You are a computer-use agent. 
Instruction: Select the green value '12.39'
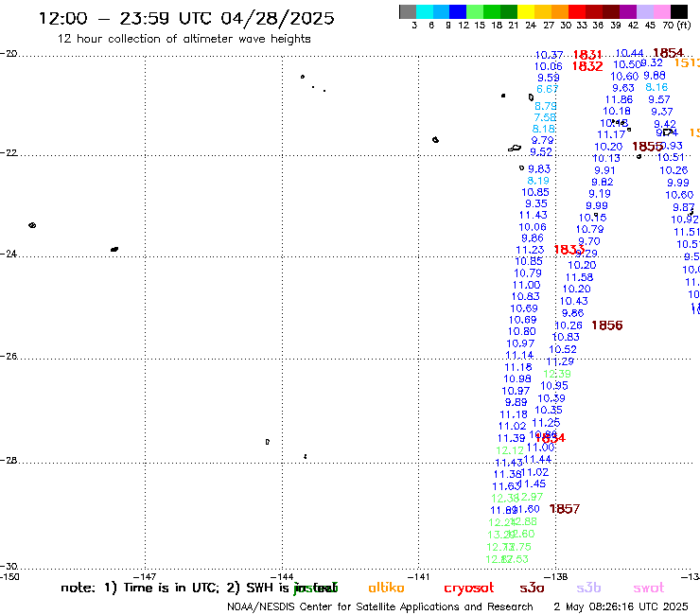pos(557,374)
